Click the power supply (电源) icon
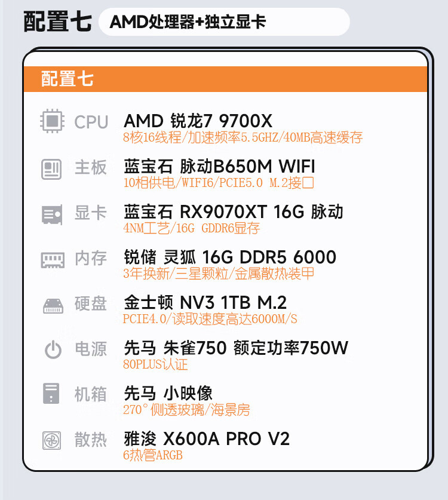This screenshot has height=500, width=448. [x=53, y=349]
